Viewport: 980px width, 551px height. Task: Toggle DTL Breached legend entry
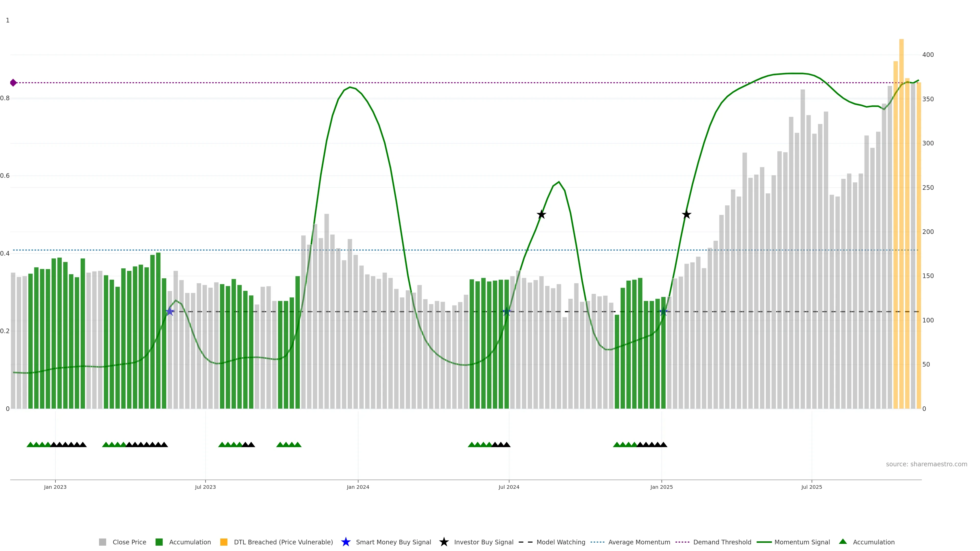(x=283, y=542)
